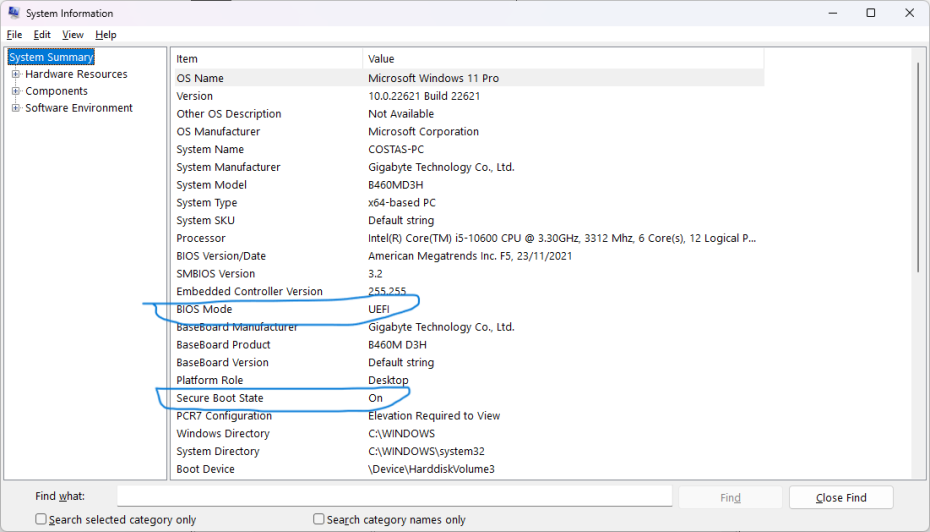Click the 10.0.22621 Build 22621 value

click(x=424, y=96)
